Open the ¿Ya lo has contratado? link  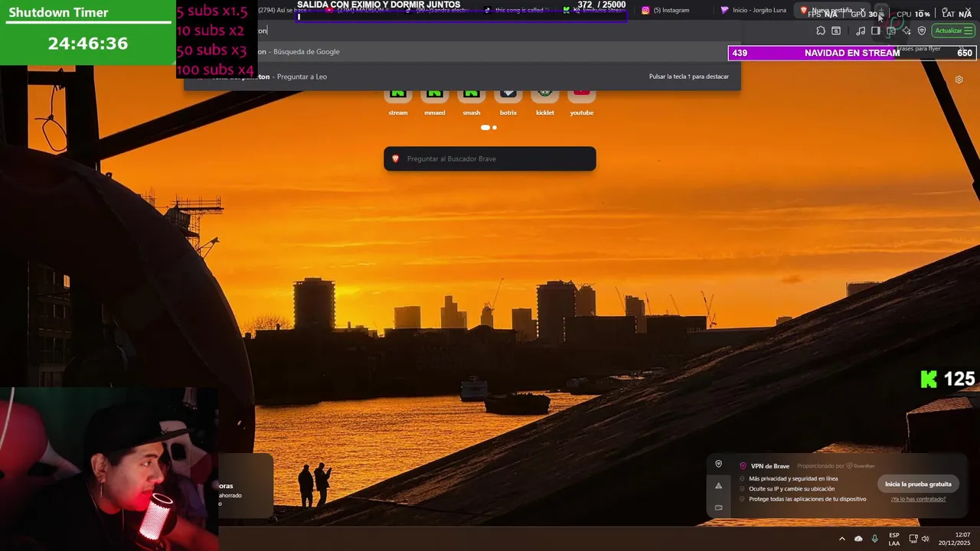coord(918,499)
